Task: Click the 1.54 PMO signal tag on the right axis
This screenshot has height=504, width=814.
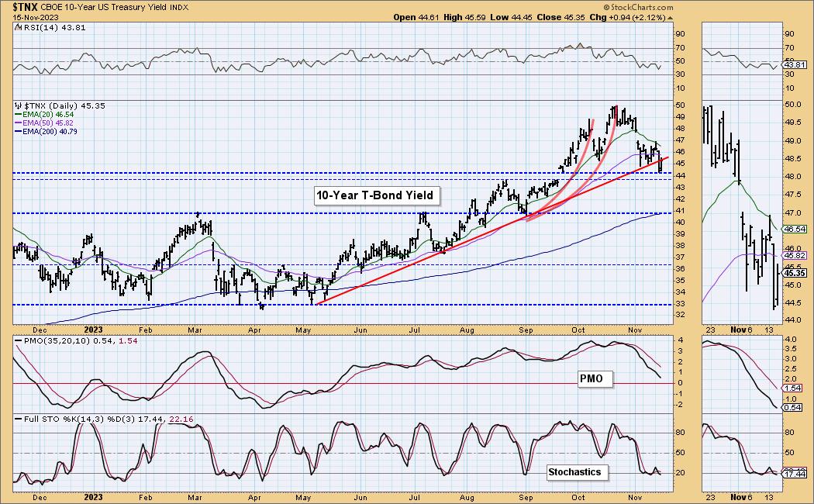Action: pos(793,388)
